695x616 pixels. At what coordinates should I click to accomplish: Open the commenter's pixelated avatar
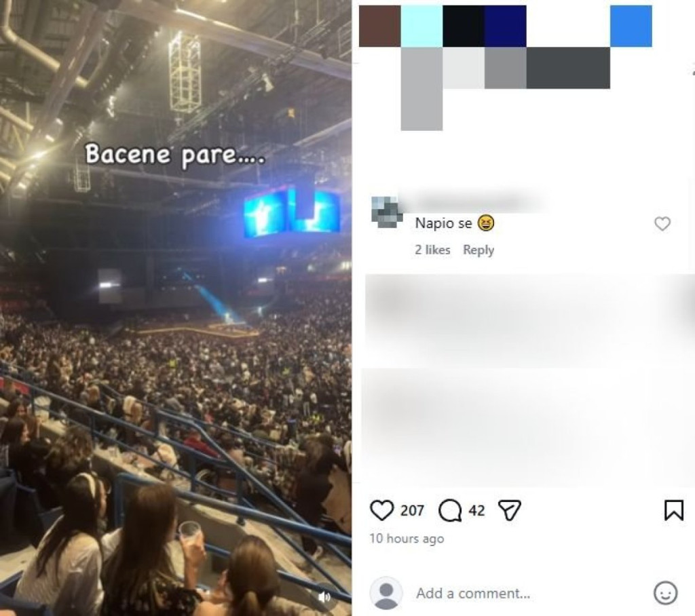(x=386, y=212)
